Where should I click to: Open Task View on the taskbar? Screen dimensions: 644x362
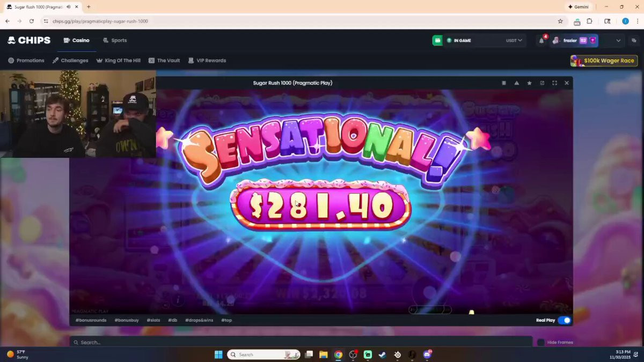pos(309,354)
